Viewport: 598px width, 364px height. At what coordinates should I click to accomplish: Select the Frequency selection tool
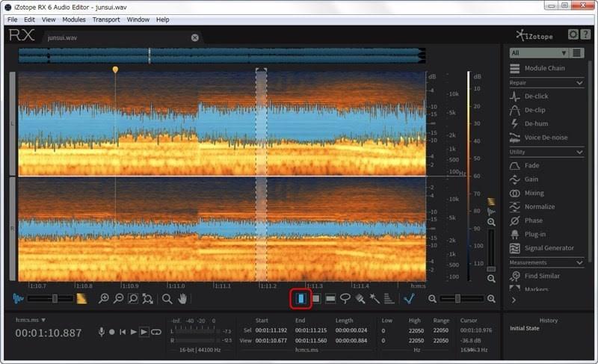click(x=330, y=299)
